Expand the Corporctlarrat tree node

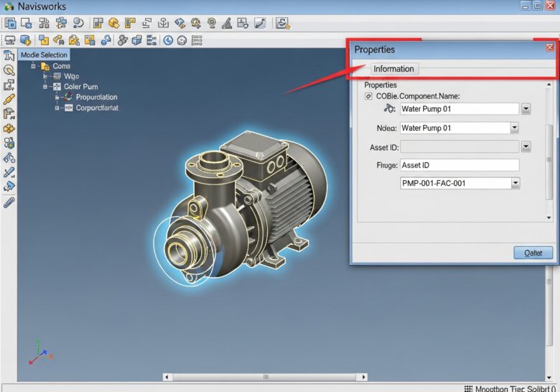coord(57,108)
